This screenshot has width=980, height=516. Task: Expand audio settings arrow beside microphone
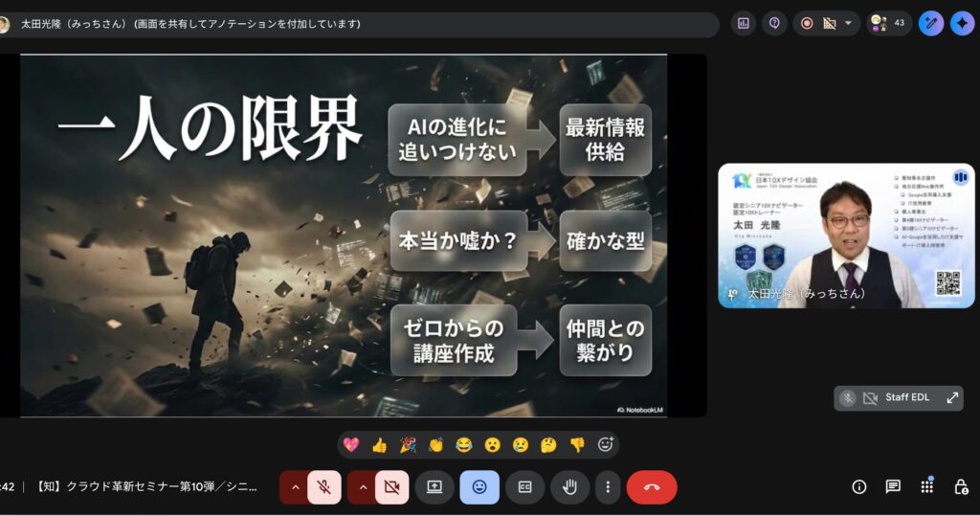(294, 486)
